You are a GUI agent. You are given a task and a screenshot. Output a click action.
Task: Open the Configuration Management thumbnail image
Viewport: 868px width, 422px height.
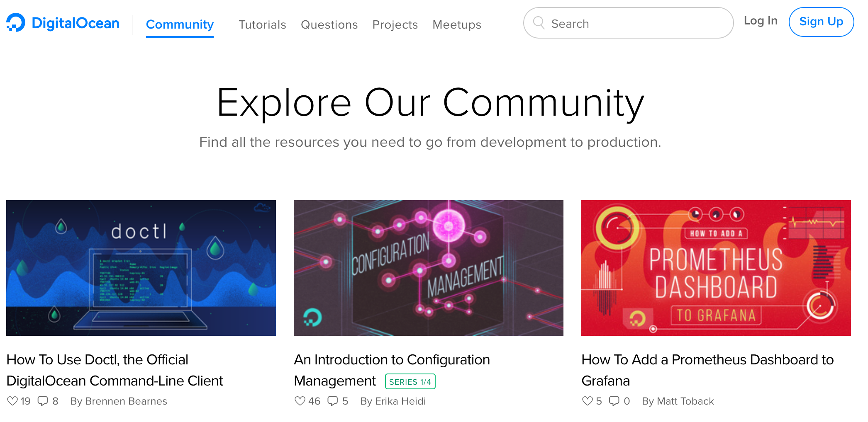click(x=429, y=268)
